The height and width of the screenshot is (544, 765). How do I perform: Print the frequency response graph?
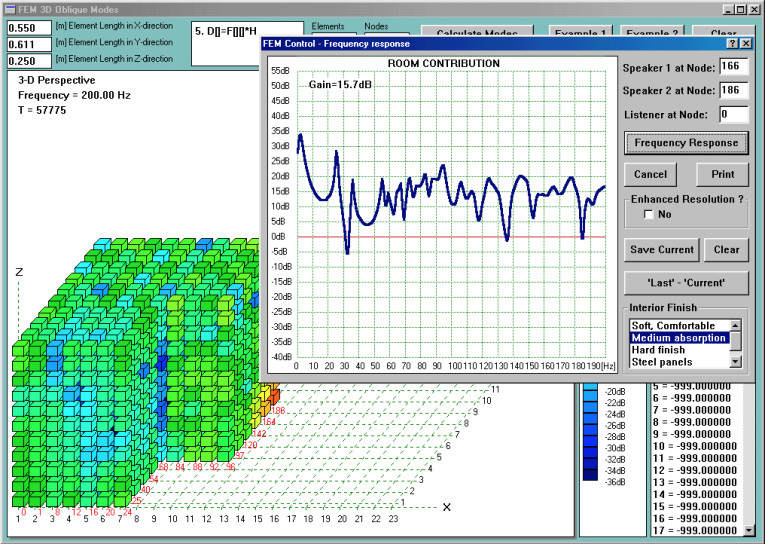tap(722, 174)
